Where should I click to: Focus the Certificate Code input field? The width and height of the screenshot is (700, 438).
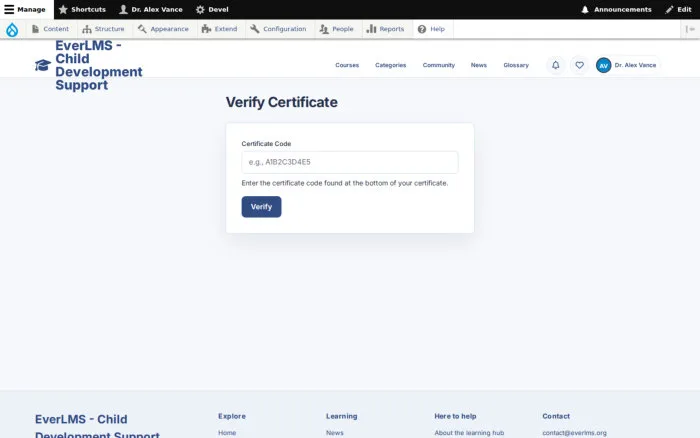[x=350, y=162]
